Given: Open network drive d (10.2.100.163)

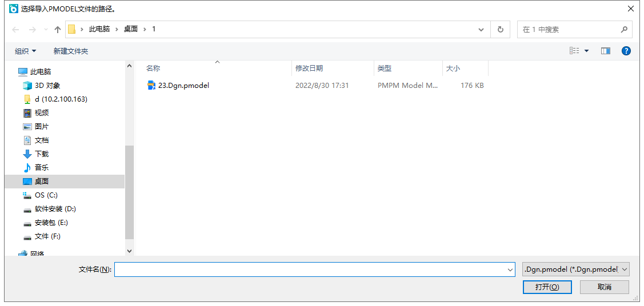Looking at the screenshot, I should coord(61,99).
